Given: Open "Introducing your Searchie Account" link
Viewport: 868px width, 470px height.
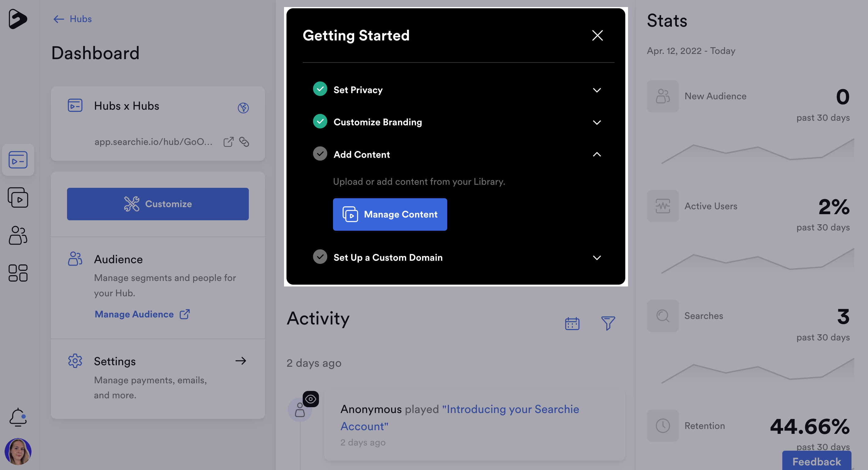Looking at the screenshot, I should pyautogui.click(x=460, y=418).
